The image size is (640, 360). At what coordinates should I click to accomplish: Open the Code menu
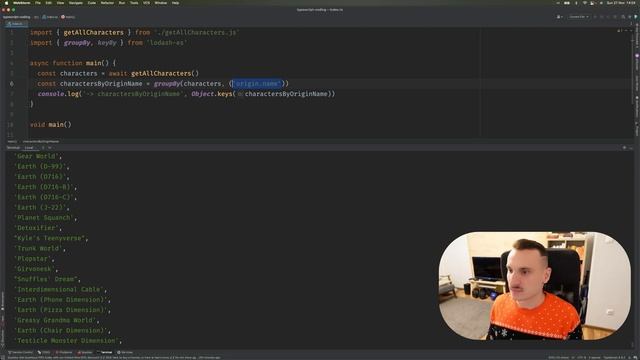pos(91,3)
